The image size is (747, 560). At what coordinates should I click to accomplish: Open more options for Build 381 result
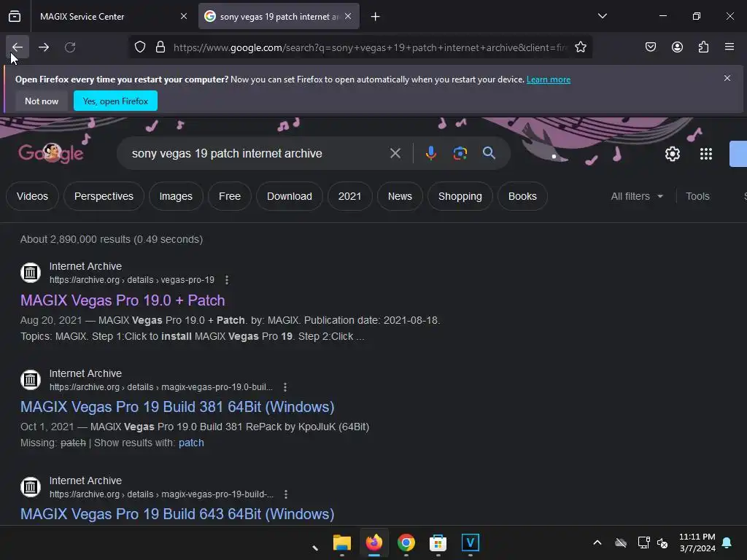(285, 387)
